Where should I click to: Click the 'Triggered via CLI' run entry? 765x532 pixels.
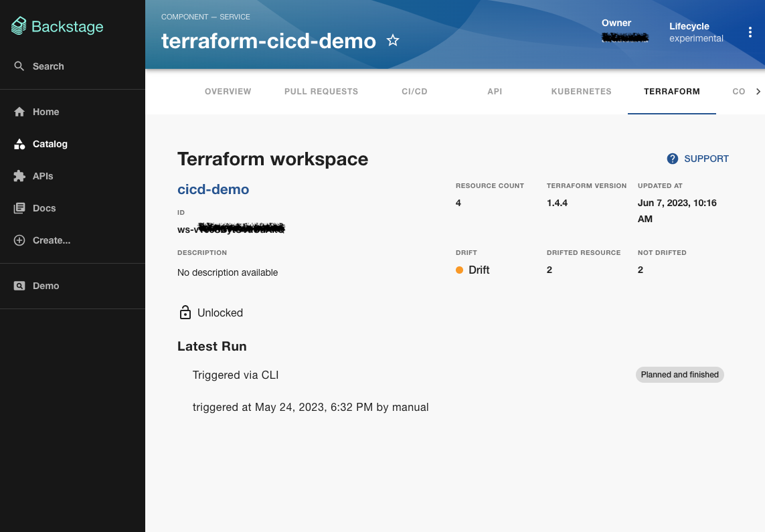(x=236, y=375)
